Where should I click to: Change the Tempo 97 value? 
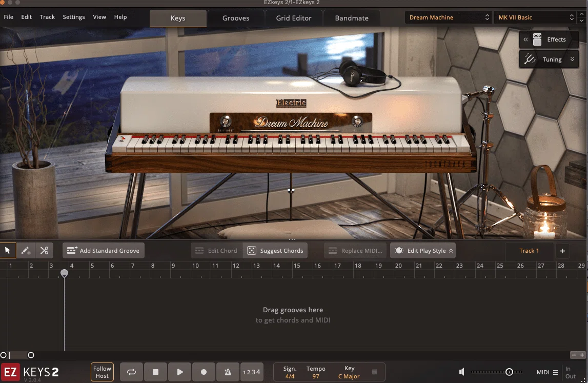click(316, 376)
